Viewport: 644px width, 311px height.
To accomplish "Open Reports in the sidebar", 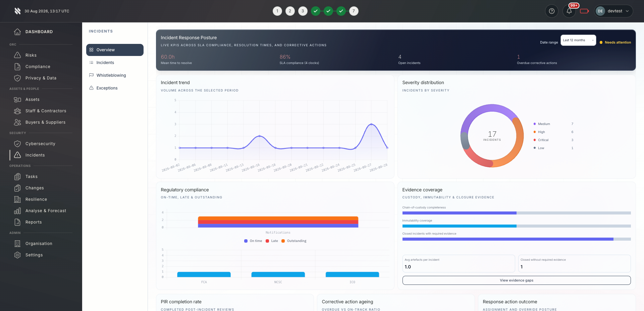I will [34, 222].
